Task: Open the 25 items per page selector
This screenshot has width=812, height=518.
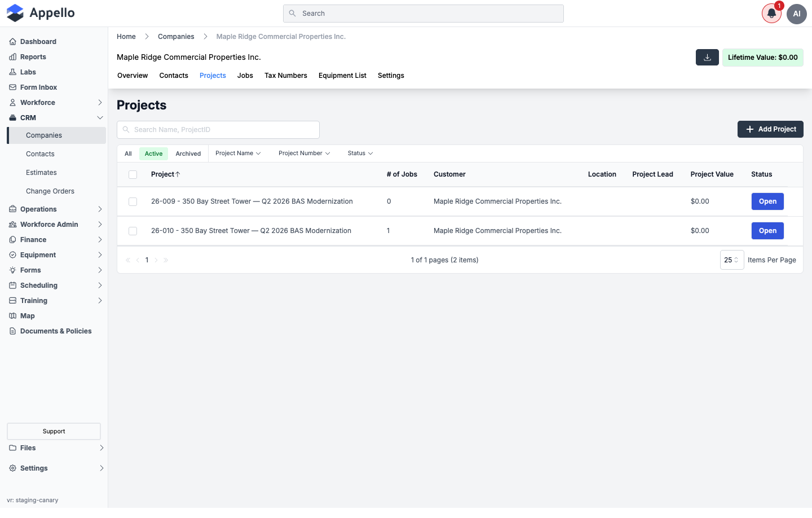Action: tap(732, 260)
